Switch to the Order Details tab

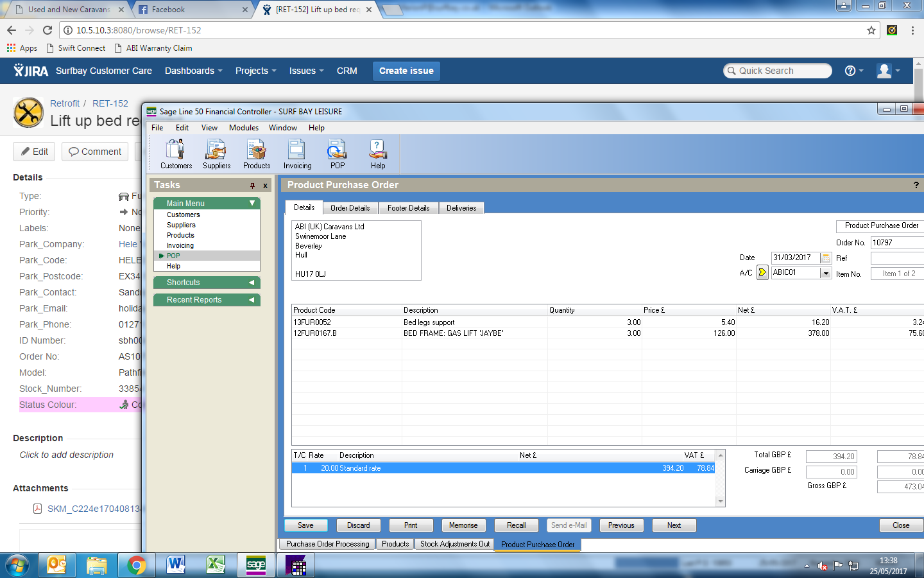pos(350,208)
